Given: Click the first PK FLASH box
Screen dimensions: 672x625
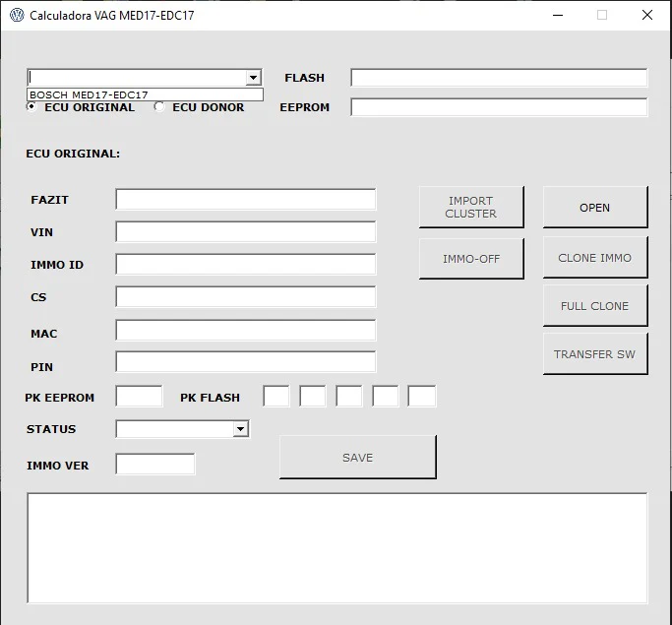Looking at the screenshot, I should point(276,396).
